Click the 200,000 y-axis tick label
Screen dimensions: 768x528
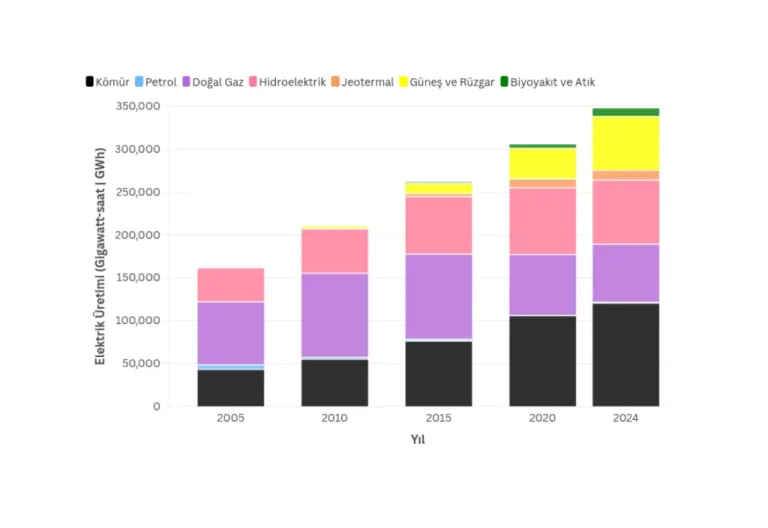[x=138, y=235]
